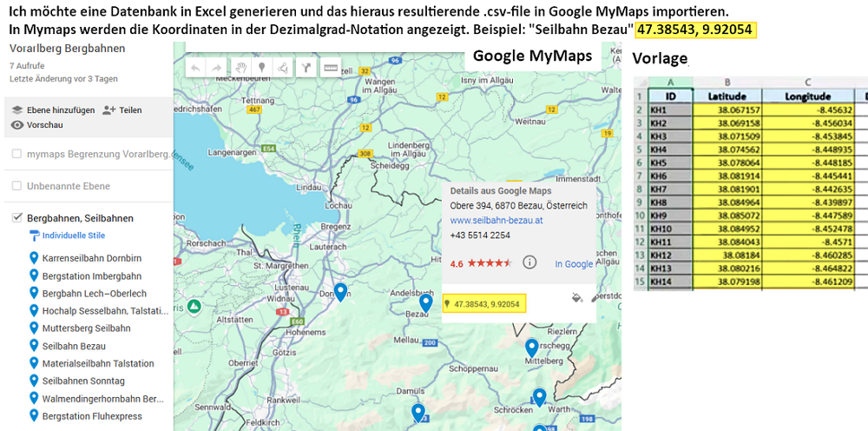
Task: Enable the mymaps Begrenzung Vorarlberg layer checkbox
Action: point(17,154)
